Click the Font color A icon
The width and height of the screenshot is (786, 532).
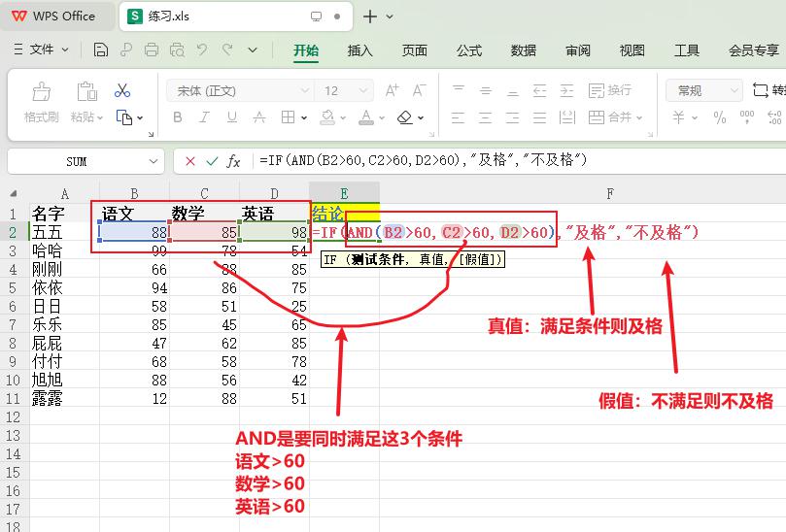[366, 117]
